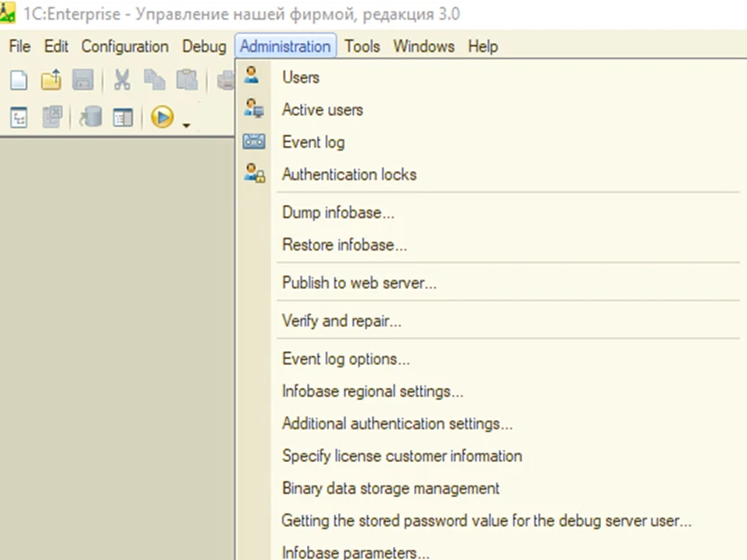The height and width of the screenshot is (560, 747).
Task: Open Infobase regional settings...
Action: (x=491, y=391)
